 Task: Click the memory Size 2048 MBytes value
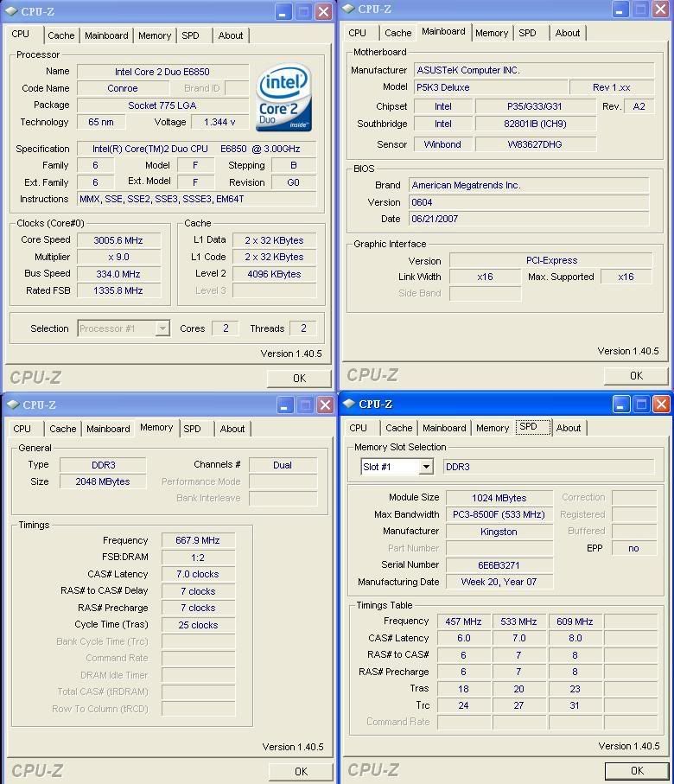(x=103, y=481)
